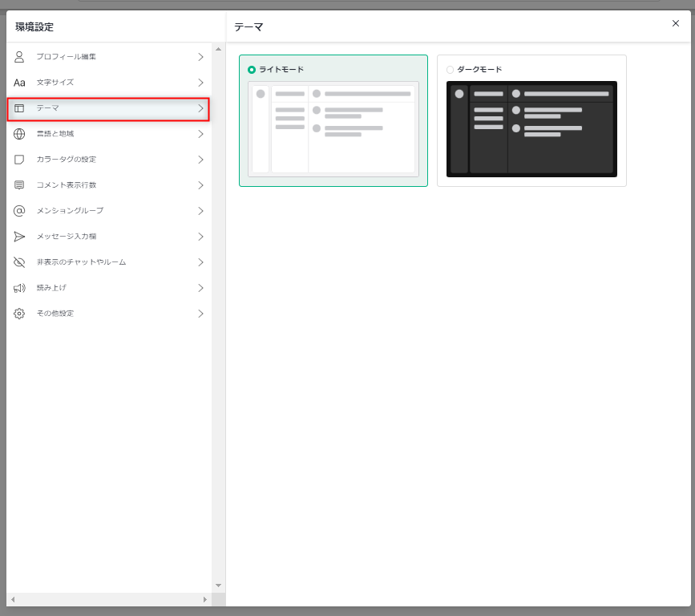Image resolution: width=695 pixels, height=616 pixels.
Task: Open プロフィール編集 menu item
Action: (108, 57)
